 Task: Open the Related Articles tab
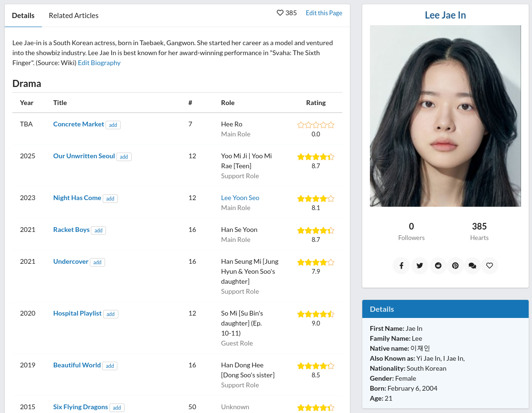74,16
